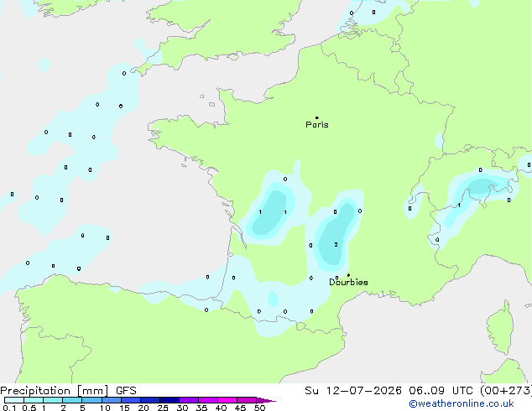
Task: Click the 15–20 mm legend color swatch
Action: coord(131,400)
